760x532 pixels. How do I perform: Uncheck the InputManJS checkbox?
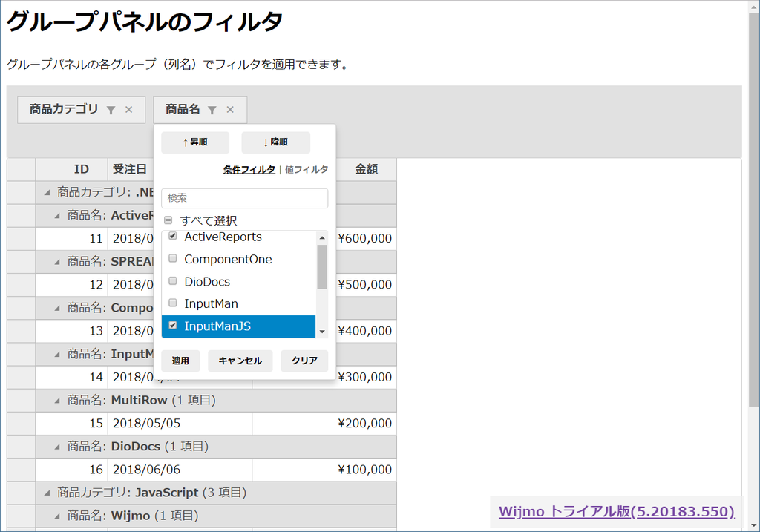(x=172, y=326)
